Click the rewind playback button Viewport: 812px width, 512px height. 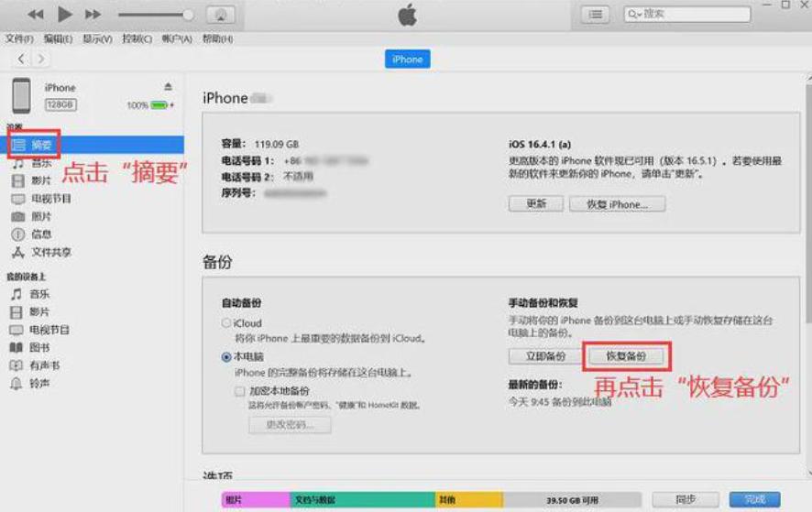(x=35, y=15)
